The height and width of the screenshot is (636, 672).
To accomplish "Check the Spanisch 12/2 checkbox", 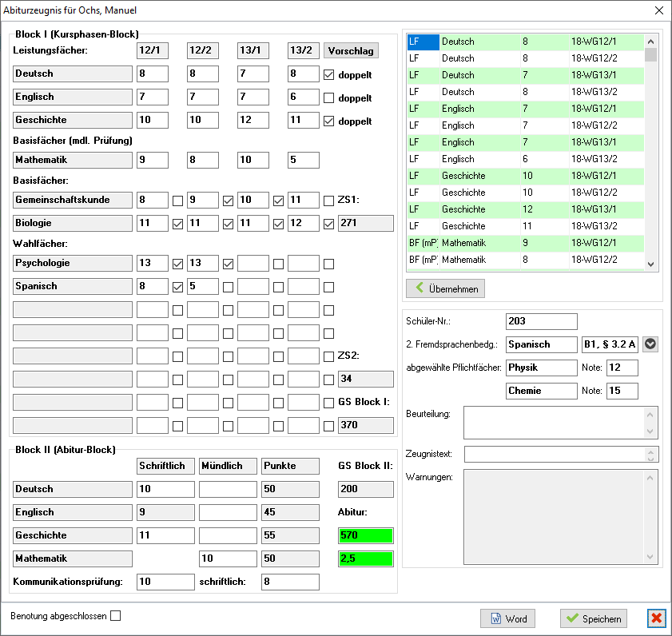I will pos(228,287).
